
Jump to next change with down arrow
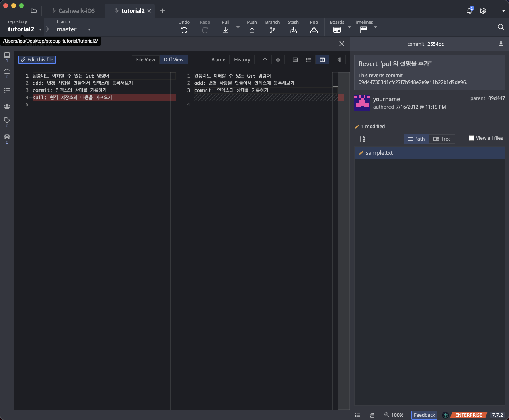click(278, 60)
